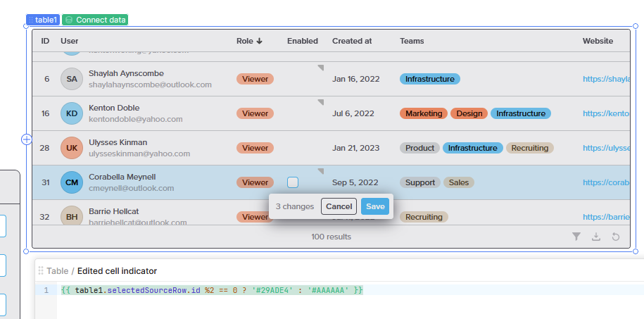
Task: Click the Connect data button
Action: [95, 20]
